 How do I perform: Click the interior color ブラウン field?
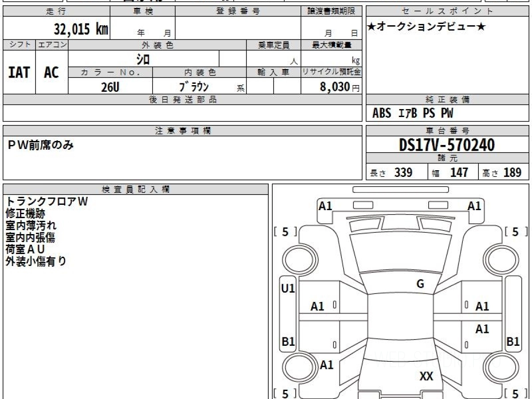(x=194, y=87)
